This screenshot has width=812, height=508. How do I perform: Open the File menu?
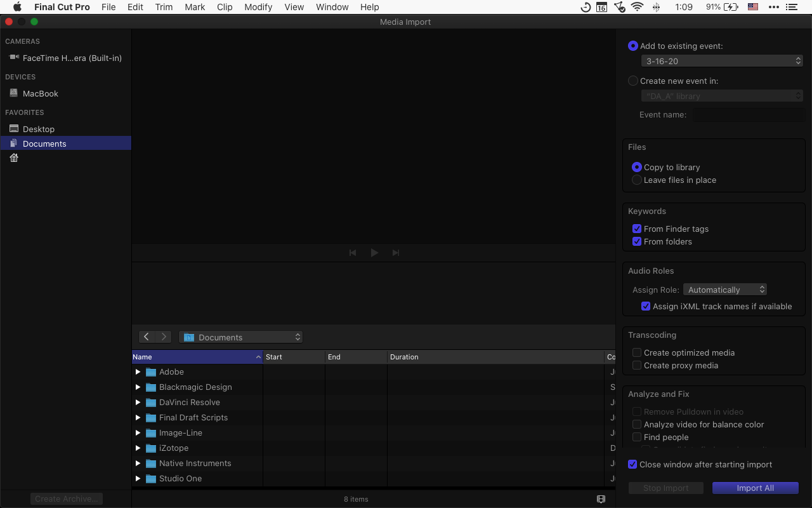(x=108, y=7)
